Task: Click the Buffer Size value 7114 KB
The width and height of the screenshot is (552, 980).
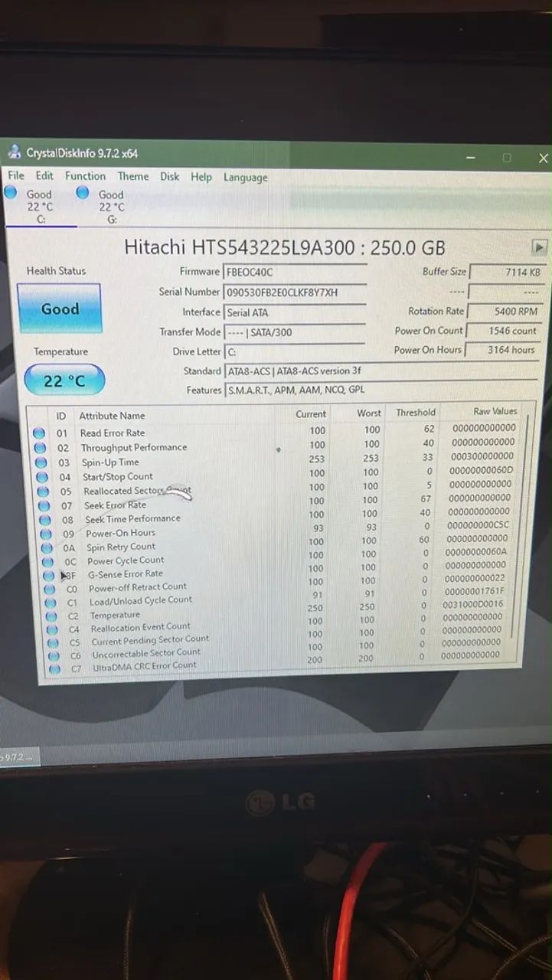Action: (x=505, y=272)
